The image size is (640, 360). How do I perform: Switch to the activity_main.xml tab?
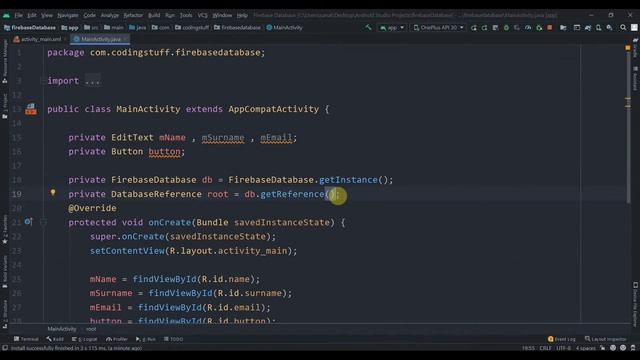[x=38, y=39]
